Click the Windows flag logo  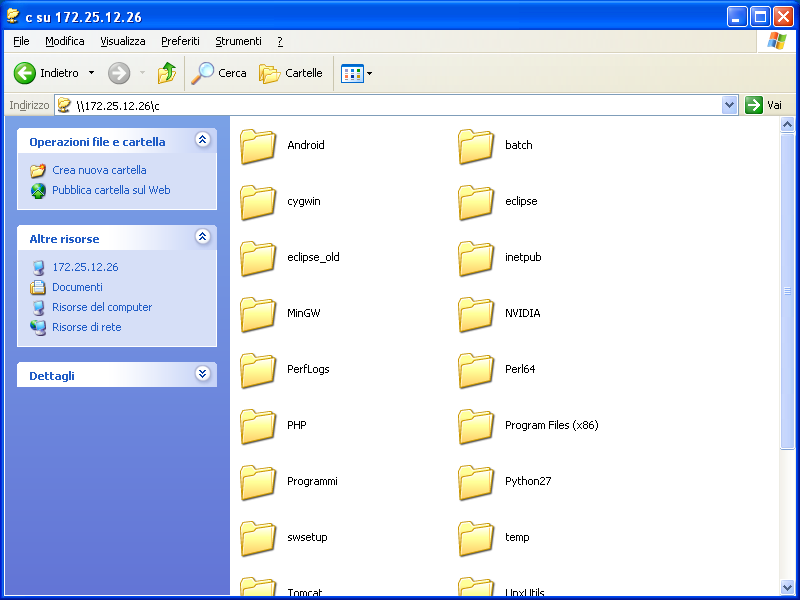pyautogui.click(x=777, y=41)
